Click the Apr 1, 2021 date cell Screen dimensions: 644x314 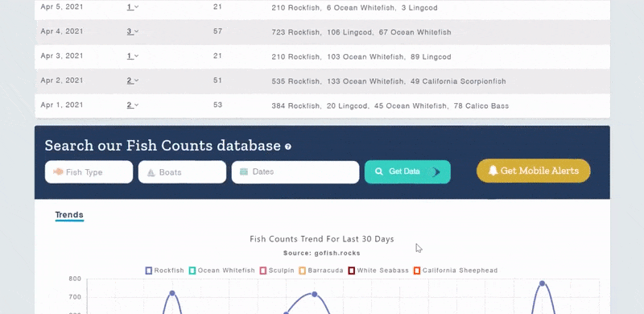(62, 105)
